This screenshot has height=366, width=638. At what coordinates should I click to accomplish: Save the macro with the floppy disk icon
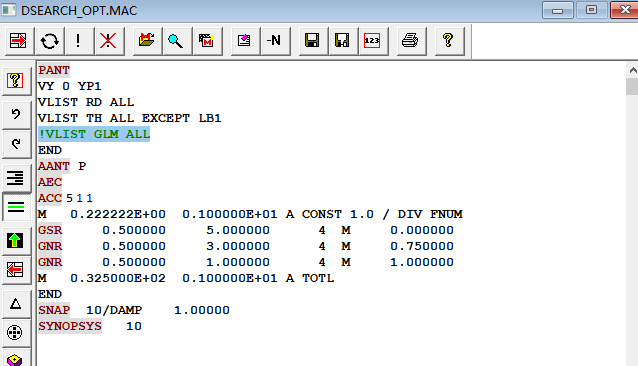[x=312, y=41]
